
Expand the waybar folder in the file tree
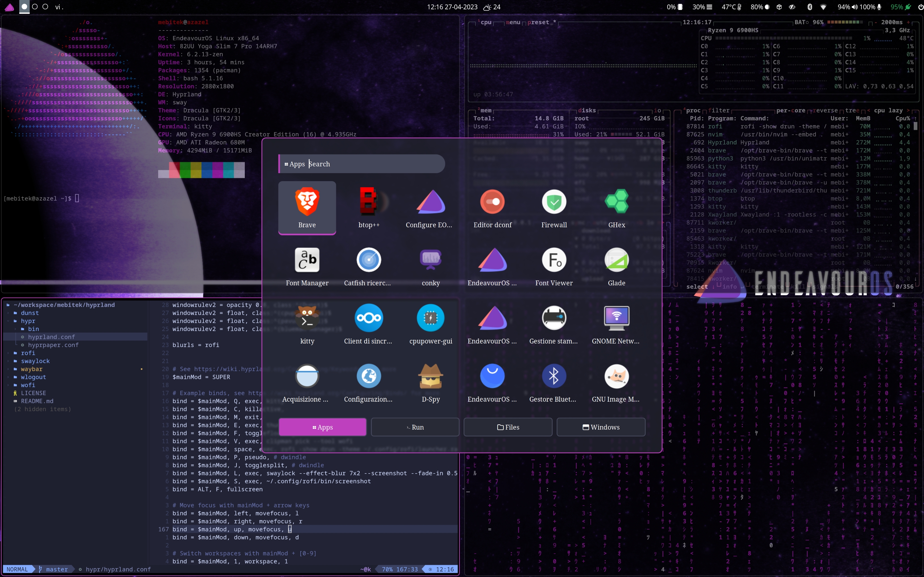[32, 369]
